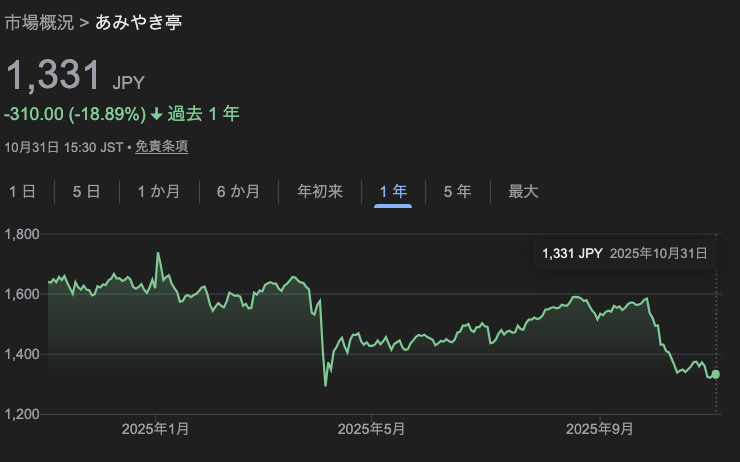
Task: Click the active 1年 tab
Action: pyautogui.click(x=393, y=192)
